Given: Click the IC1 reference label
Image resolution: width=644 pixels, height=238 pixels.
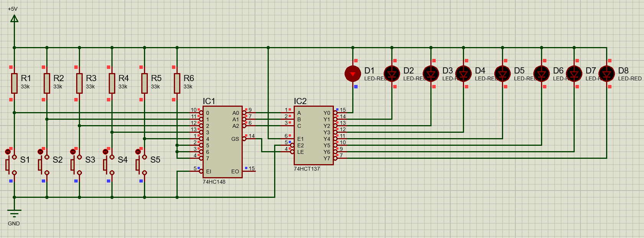Looking at the screenshot, I should click(x=209, y=101).
